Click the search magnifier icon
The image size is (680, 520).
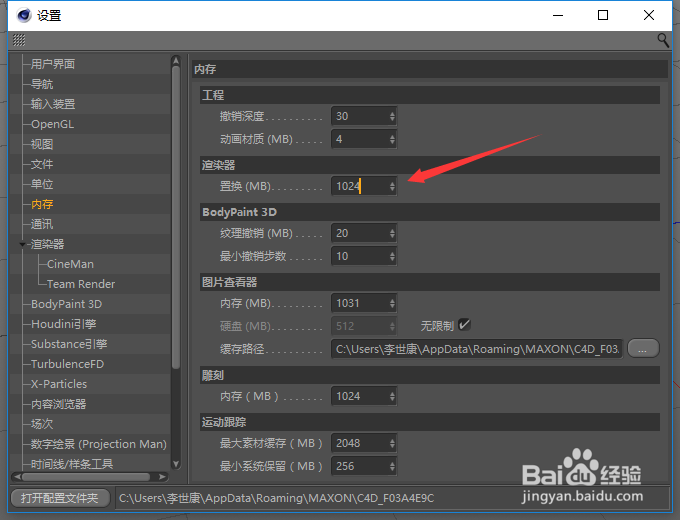pyautogui.click(x=663, y=40)
